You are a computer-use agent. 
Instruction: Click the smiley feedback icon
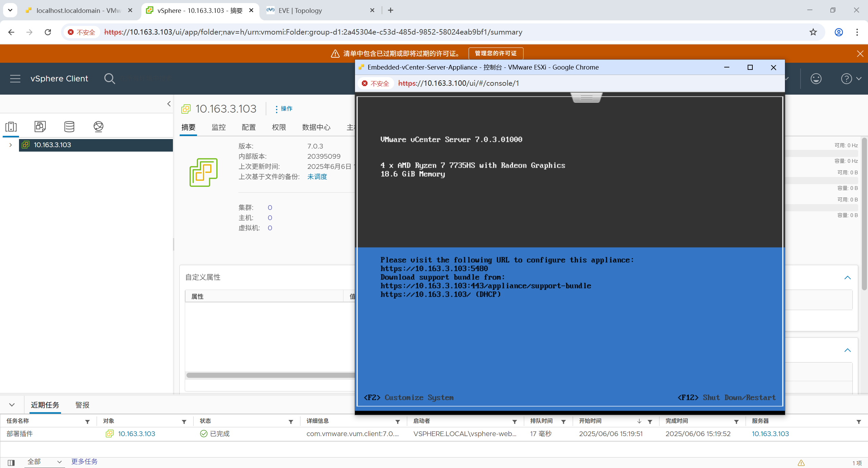coord(816,79)
